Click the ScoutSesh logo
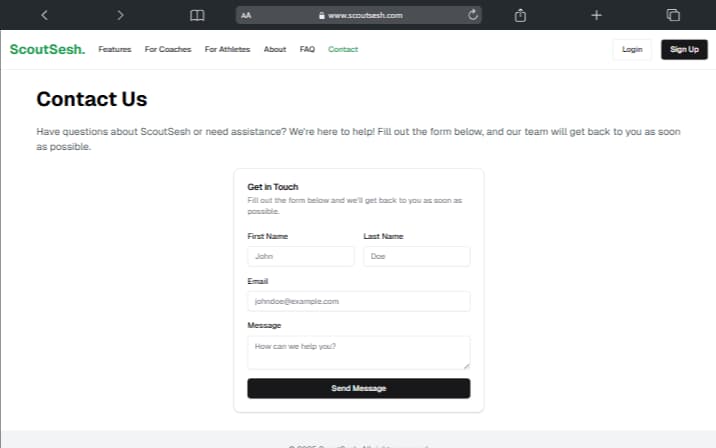The width and height of the screenshot is (716, 448). click(47, 49)
